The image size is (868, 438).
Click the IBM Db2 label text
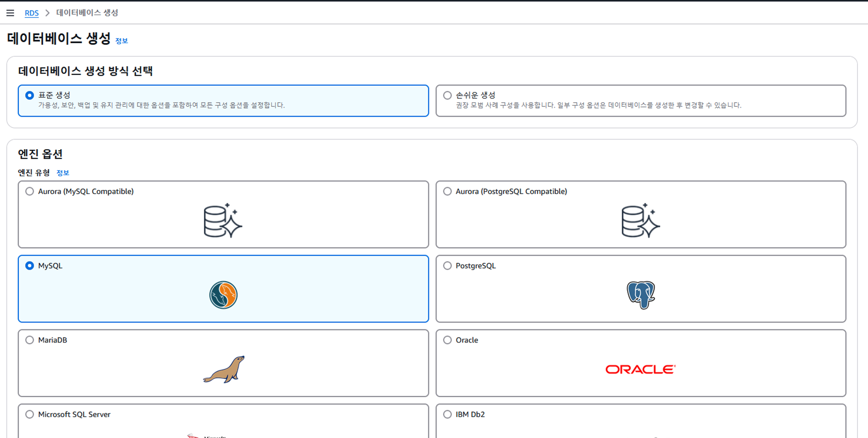[x=470, y=414]
